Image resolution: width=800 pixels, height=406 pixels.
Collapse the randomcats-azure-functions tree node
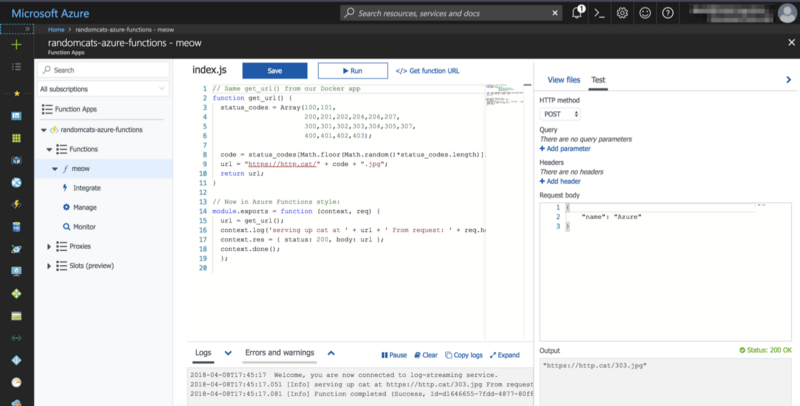tap(44, 130)
